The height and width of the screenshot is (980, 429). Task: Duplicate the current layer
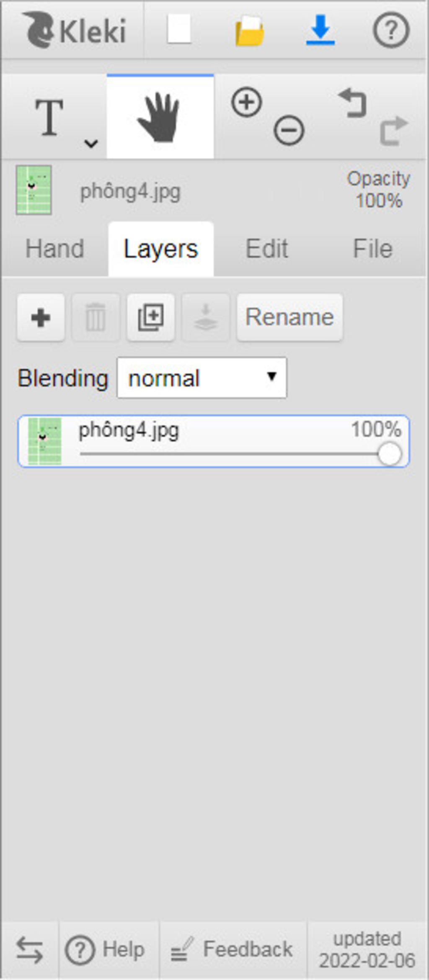[x=151, y=317]
